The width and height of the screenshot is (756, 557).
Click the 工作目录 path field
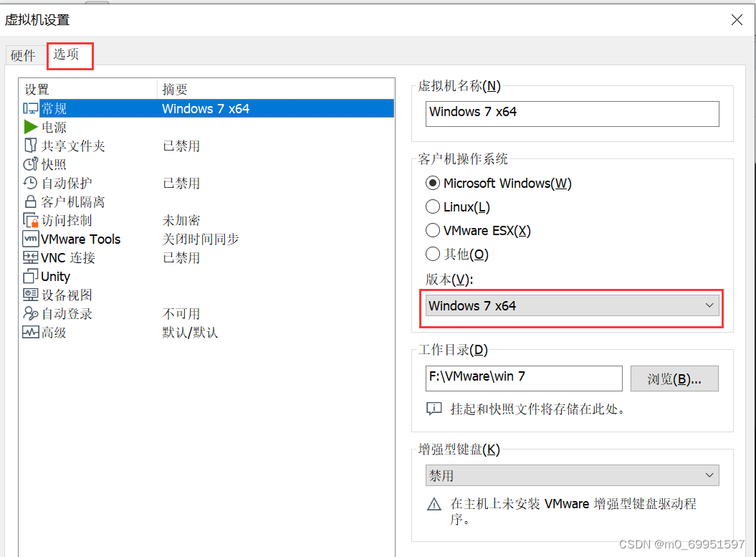point(524,379)
